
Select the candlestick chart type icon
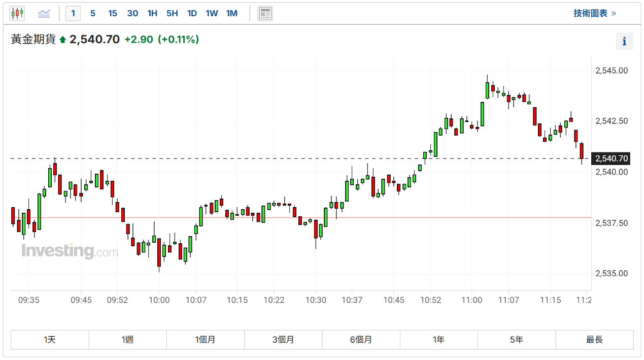(x=17, y=13)
